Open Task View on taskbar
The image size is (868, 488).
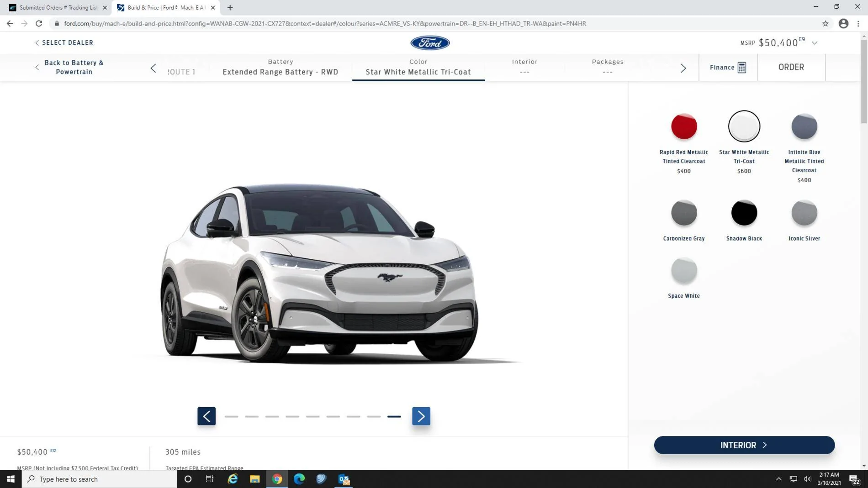click(210, 479)
